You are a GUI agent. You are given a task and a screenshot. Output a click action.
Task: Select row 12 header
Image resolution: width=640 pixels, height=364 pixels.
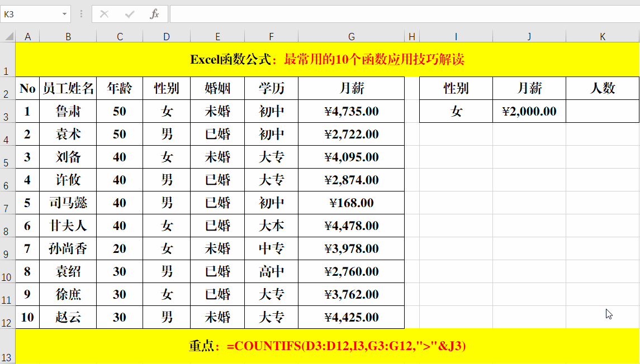tap(8, 318)
